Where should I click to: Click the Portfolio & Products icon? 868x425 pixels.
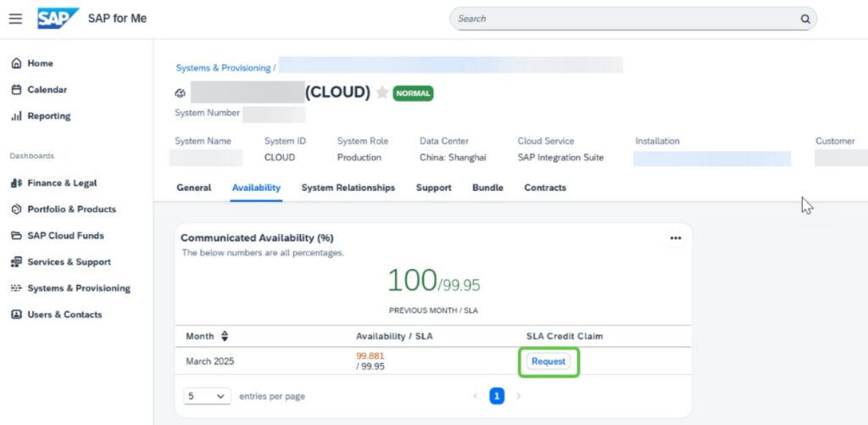point(17,210)
